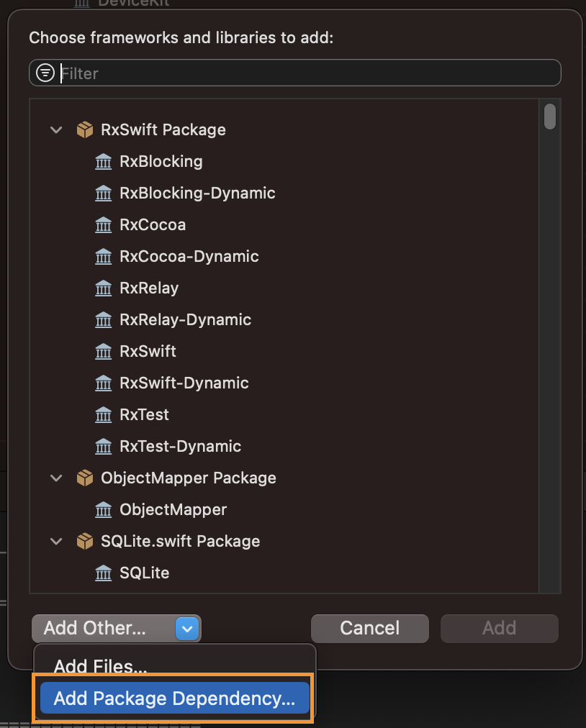Viewport: 586px width, 728px height.
Task: Click the library icon beside SQLite
Action: (x=103, y=573)
